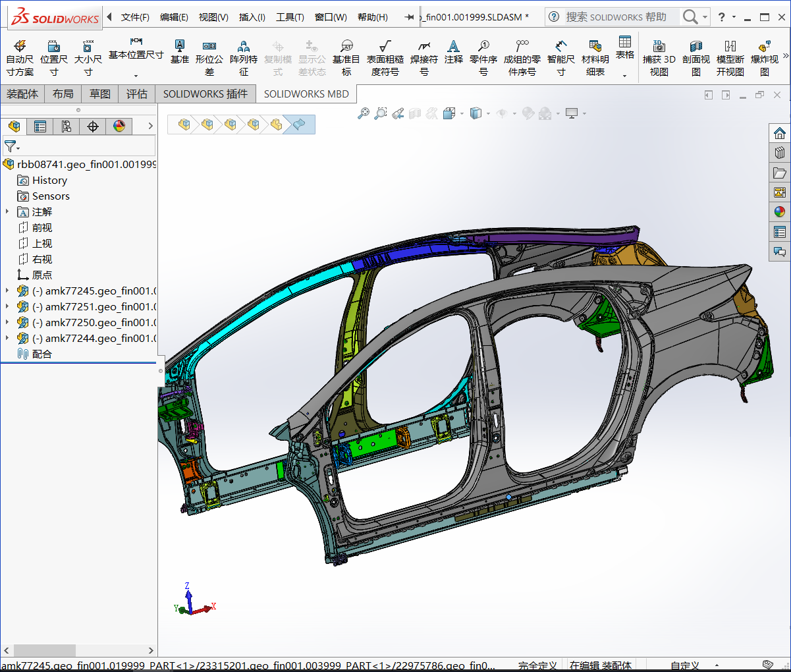791x672 pixels.
Task: Select the 智能尺寸 tool
Action: pos(561,58)
